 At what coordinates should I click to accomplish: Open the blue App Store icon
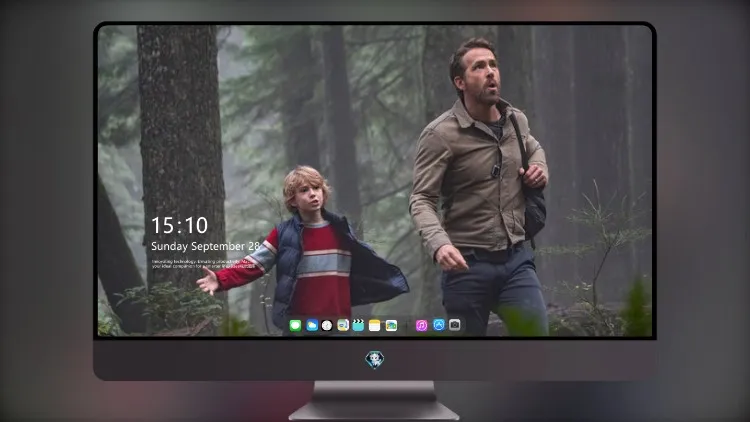[x=439, y=325]
